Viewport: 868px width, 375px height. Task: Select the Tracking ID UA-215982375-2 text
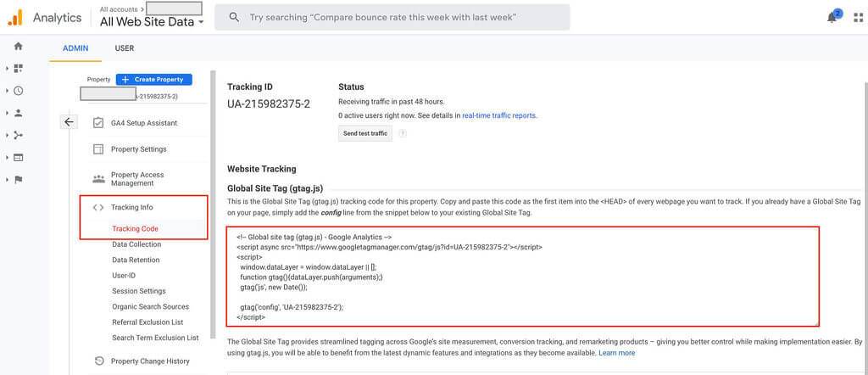[x=269, y=104]
